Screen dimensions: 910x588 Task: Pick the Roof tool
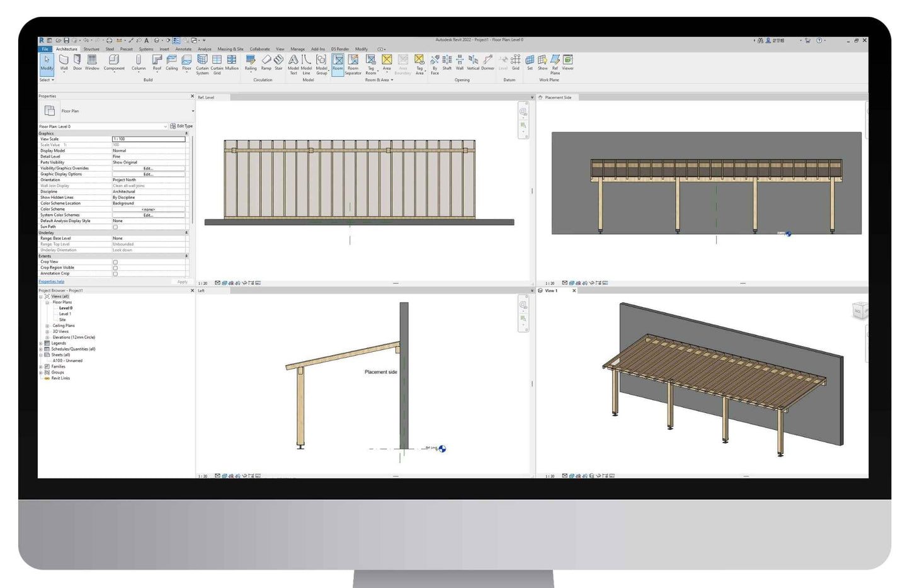157,62
